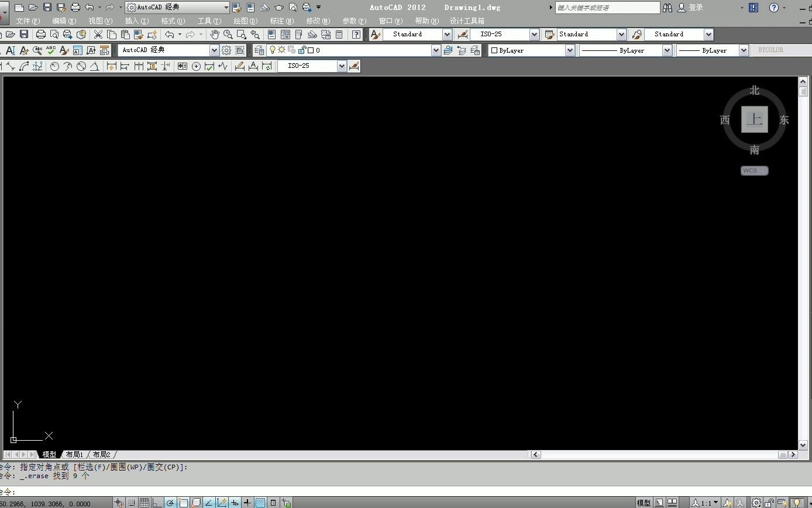Select the Arc Length dimension tool
Image resolution: width=812 pixels, height=508 pixels.
click(x=24, y=66)
